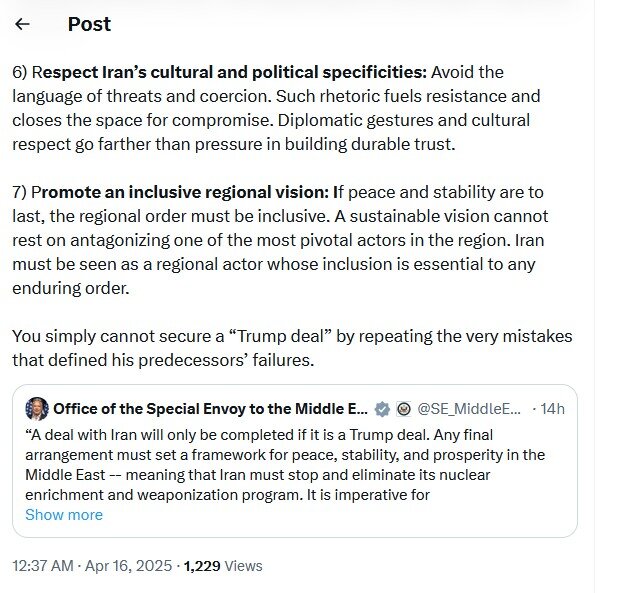Click the government seal affiliation badge
617x593 pixels.
(x=403, y=408)
